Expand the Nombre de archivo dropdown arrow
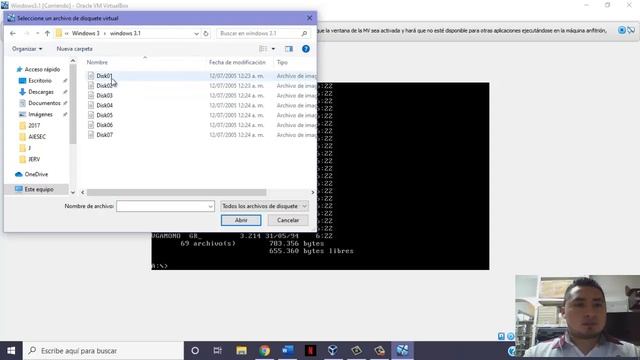Screen dimensions: 640x360 coord(211,207)
